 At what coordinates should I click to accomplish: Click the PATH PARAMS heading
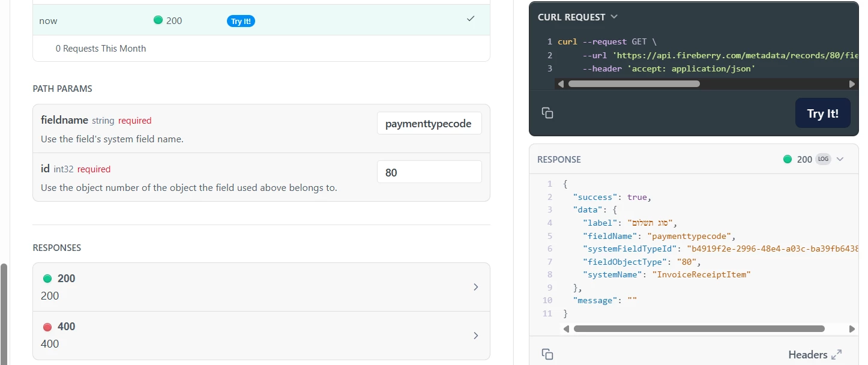[x=62, y=88]
